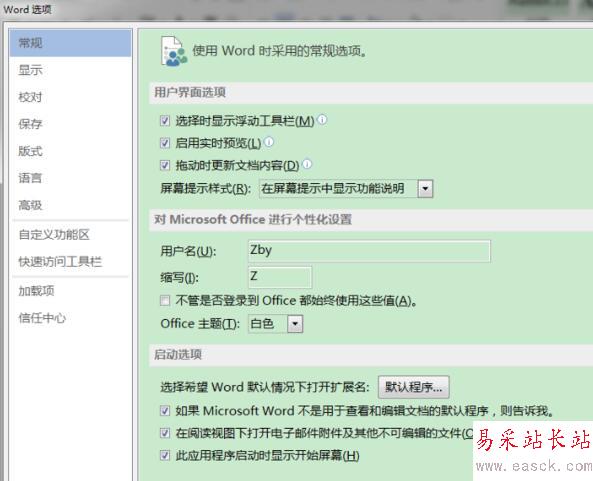Click the 白色 theme value box
Viewport: 593px width, 481px height.
(268, 324)
